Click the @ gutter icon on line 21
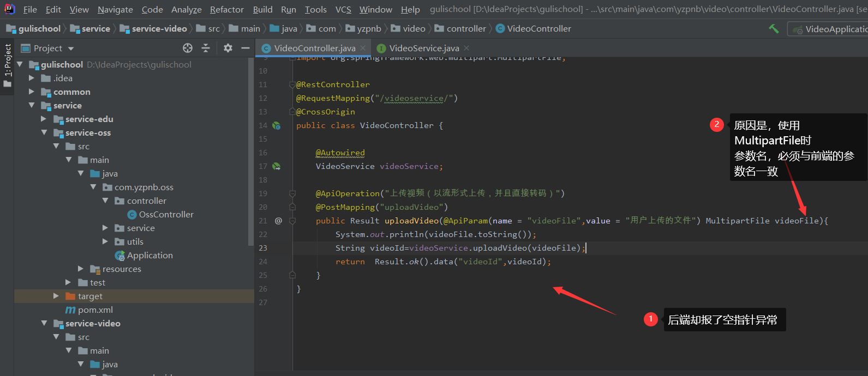This screenshot has height=376, width=868. coord(278,221)
